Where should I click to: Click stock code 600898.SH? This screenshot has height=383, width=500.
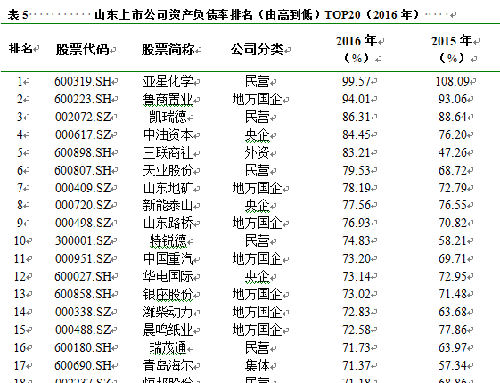pos(82,153)
